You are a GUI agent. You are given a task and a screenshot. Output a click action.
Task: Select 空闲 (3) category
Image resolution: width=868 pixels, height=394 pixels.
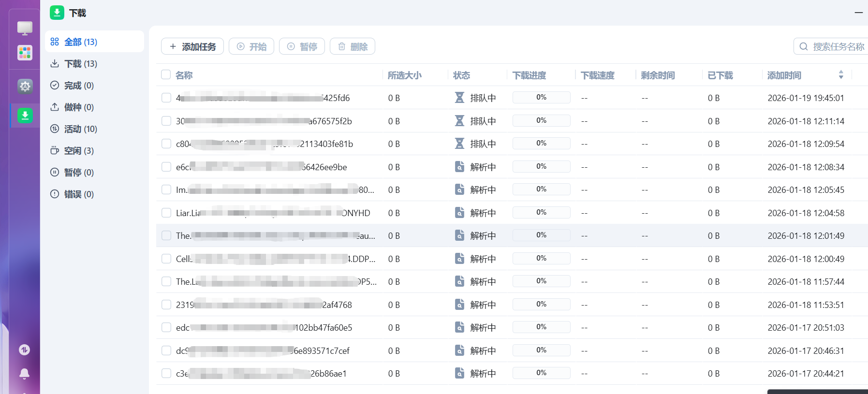pos(94,150)
